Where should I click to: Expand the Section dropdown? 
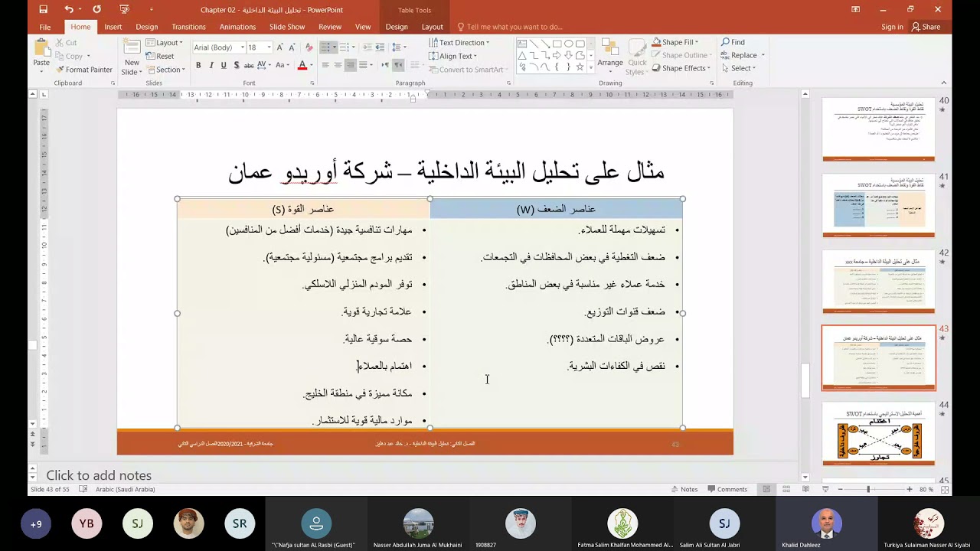[165, 70]
